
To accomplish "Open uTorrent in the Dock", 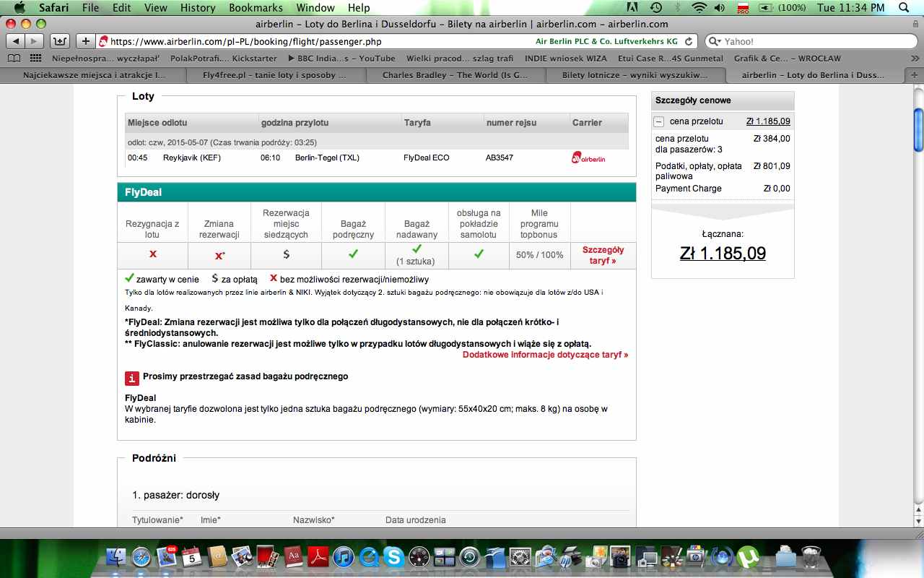I will pyautogui.click(x=749, y=556).
